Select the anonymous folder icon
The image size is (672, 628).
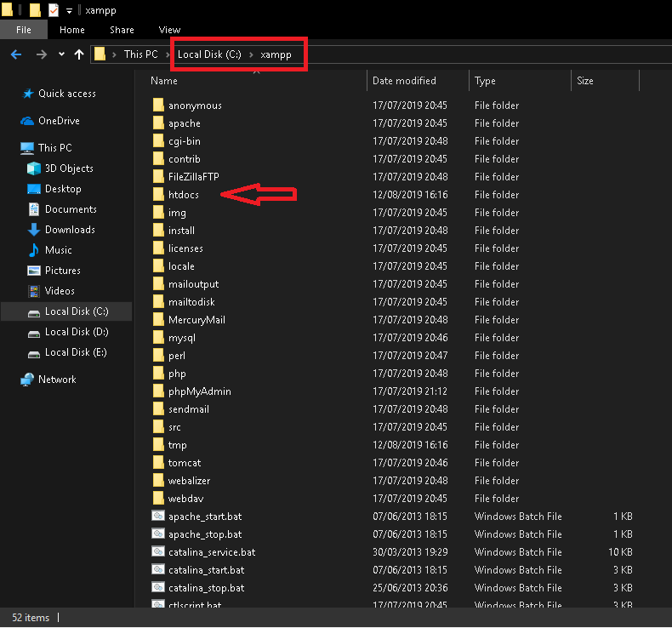pos(158,105)
